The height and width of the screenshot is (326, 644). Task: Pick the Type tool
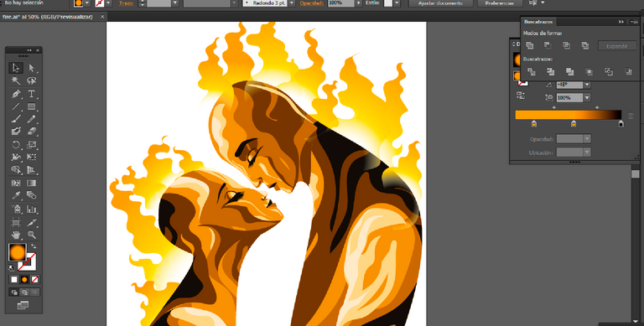(31, 94)
